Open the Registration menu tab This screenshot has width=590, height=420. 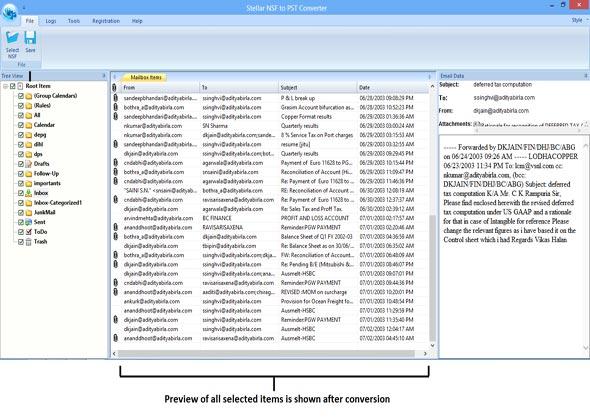pyautogui.click(x=106, y=21)
